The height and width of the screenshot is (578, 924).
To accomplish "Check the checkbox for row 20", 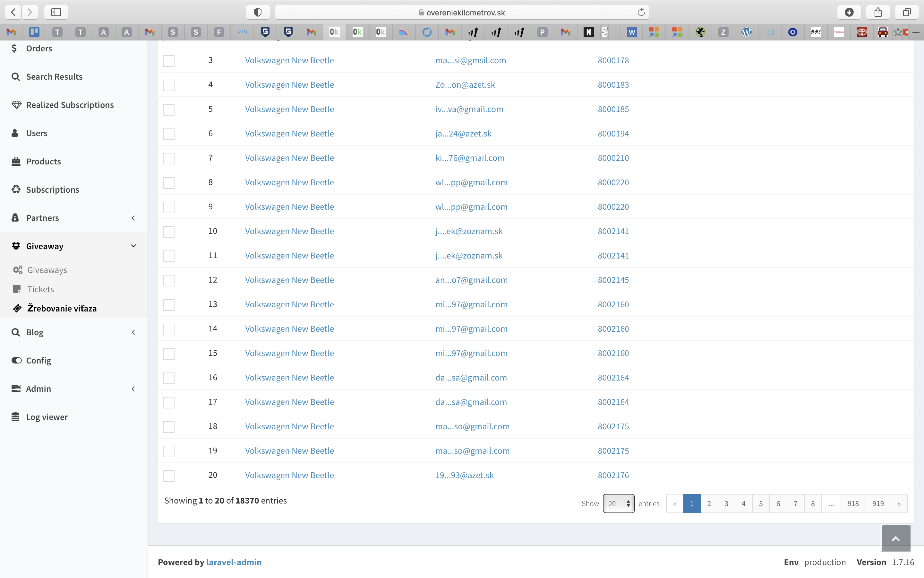I will pyautogui.click(x=169, y=476).
